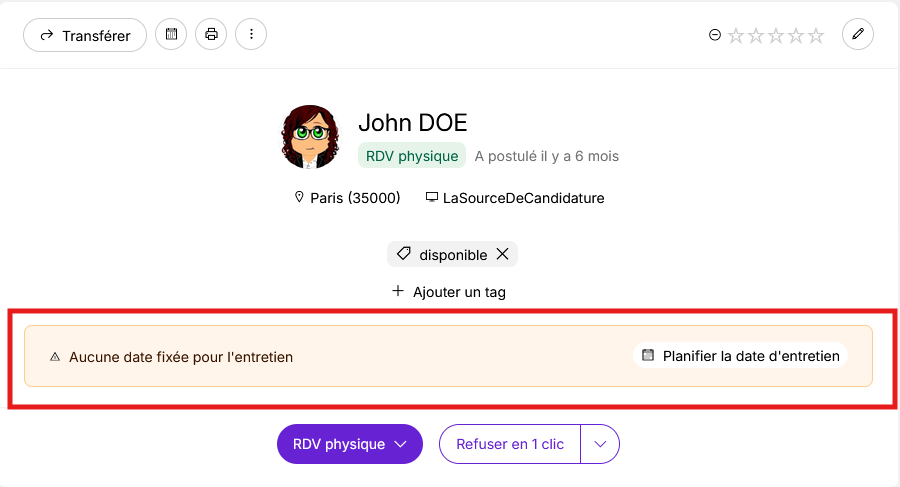Expand the chevron beside Refuser en 1 clic

point(600,444)
